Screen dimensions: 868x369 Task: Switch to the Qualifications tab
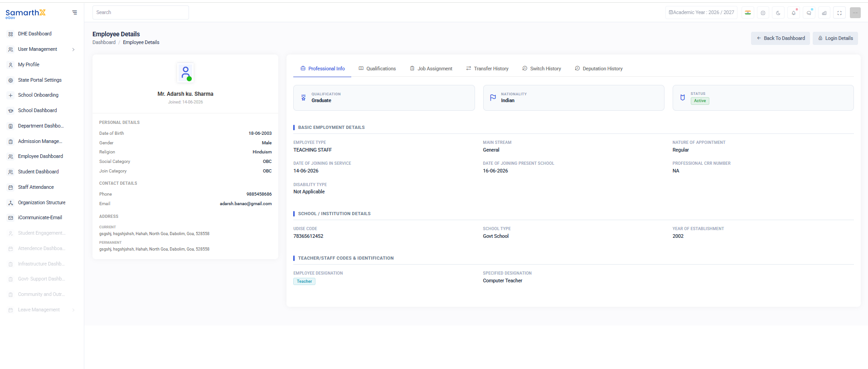point(377,69)
